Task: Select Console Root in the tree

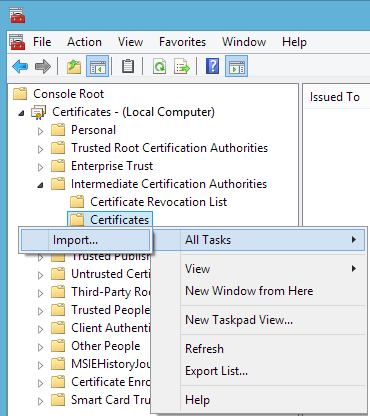Action: click(69, 94)
